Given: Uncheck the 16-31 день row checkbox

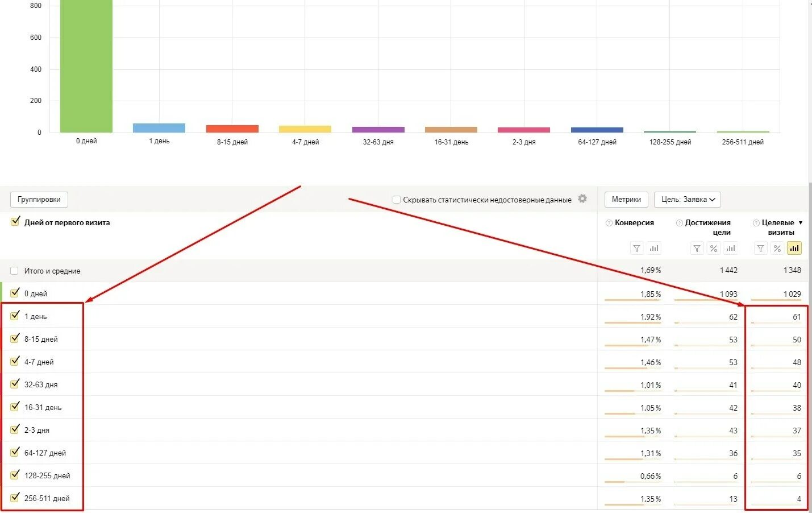Looking at the screenshot, I should pyautogui.click(x=15, y=407).
